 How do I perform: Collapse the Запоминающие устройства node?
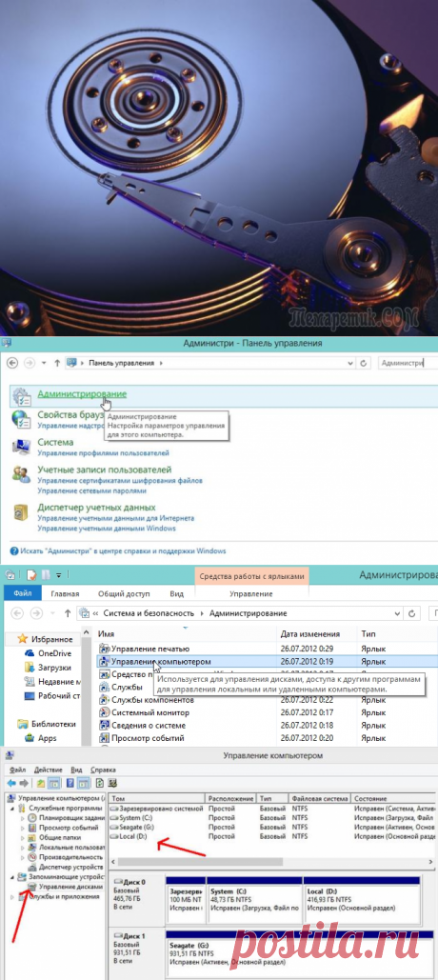click(13, 877)
